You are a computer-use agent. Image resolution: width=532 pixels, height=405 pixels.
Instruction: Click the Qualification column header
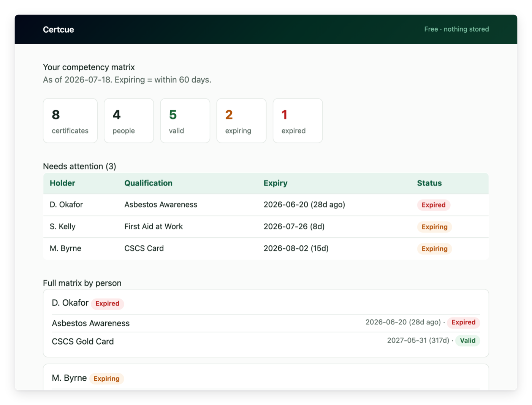pos(148,183)
